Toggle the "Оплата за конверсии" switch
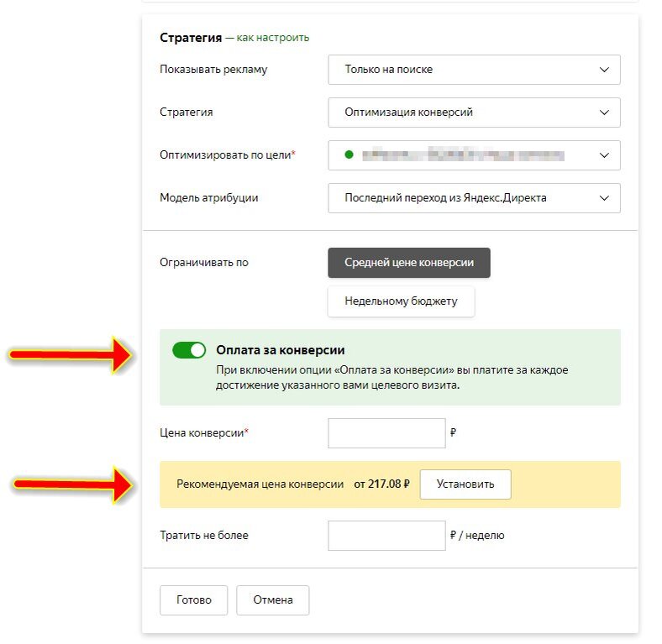The image size is (662, 644). coord(189,350)
